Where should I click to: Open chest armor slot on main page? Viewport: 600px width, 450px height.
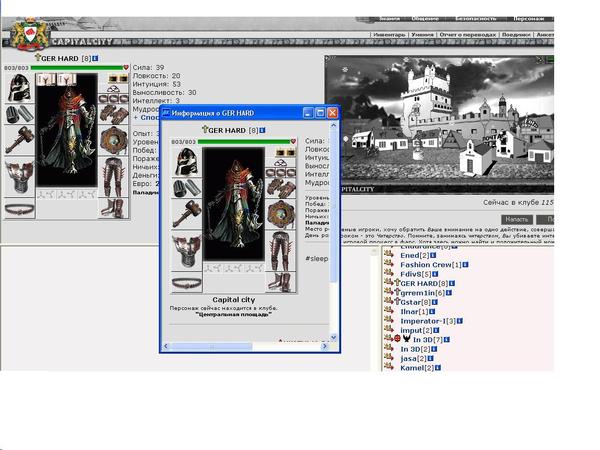(19, 177)
